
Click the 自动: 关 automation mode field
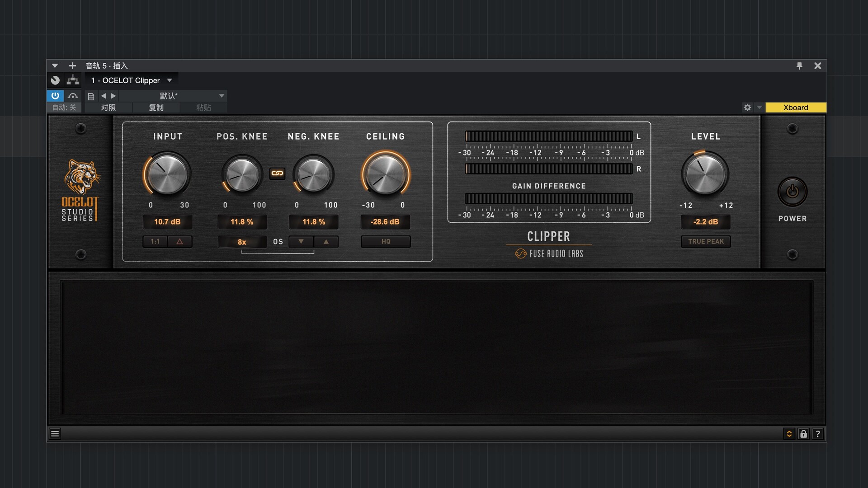pos(64,108)
